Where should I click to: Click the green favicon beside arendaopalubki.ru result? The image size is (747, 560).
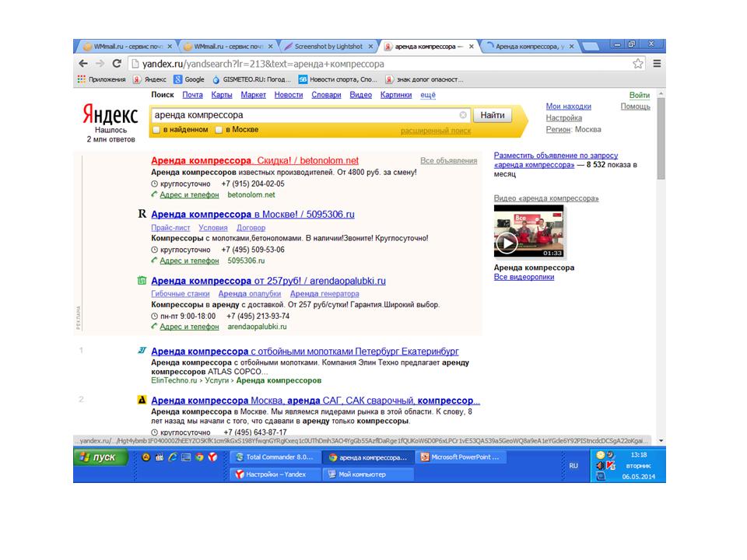[142, 281]
